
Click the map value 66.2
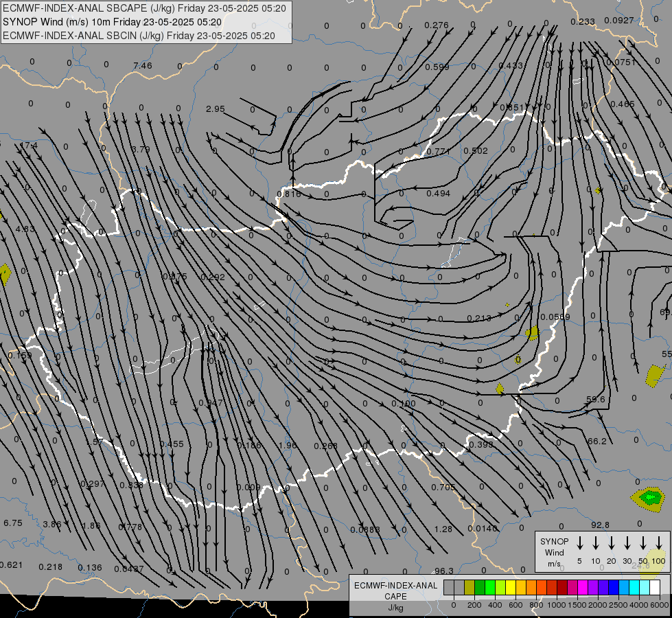pos(597,442)
